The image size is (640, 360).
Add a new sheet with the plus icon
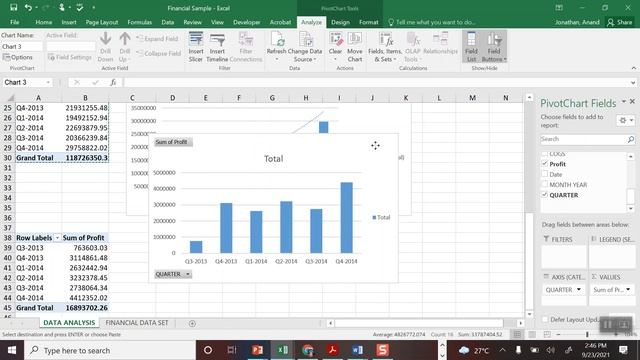192,323
